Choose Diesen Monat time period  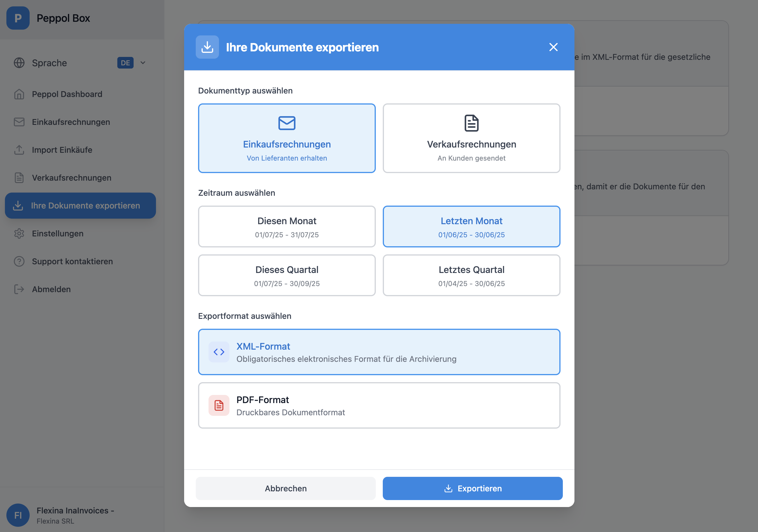[287, 227]
